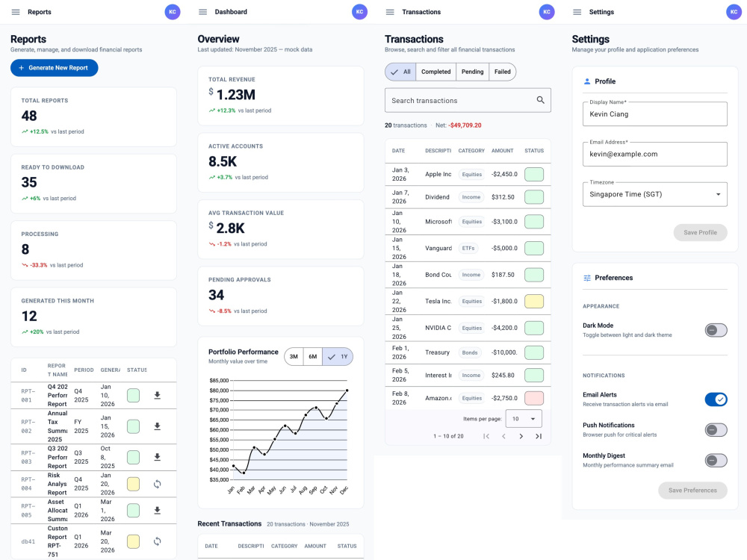Click Preferences sliders icon
747x560 pixels.
(587, 278)
